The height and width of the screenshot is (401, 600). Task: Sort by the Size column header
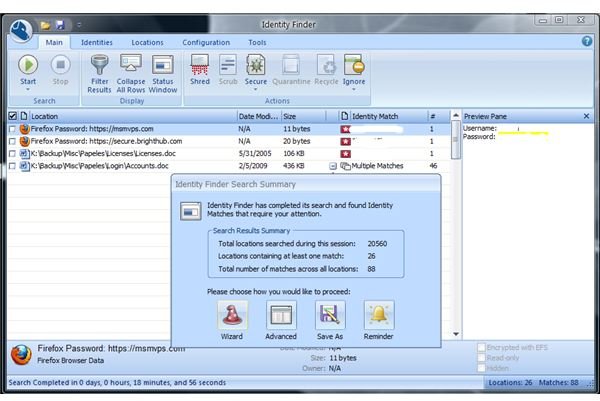coord(303,116)
